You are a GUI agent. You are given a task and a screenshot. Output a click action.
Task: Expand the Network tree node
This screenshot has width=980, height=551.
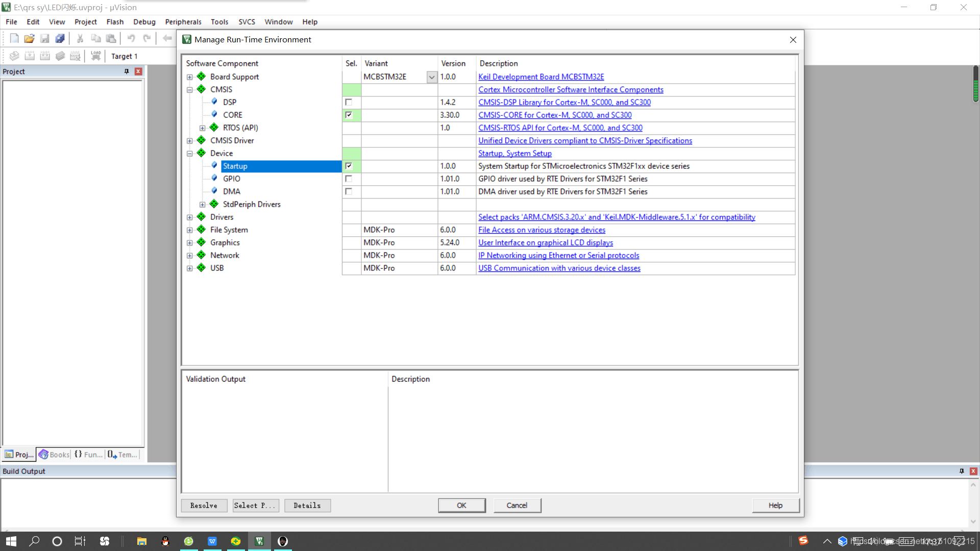[x=190, y=256]
